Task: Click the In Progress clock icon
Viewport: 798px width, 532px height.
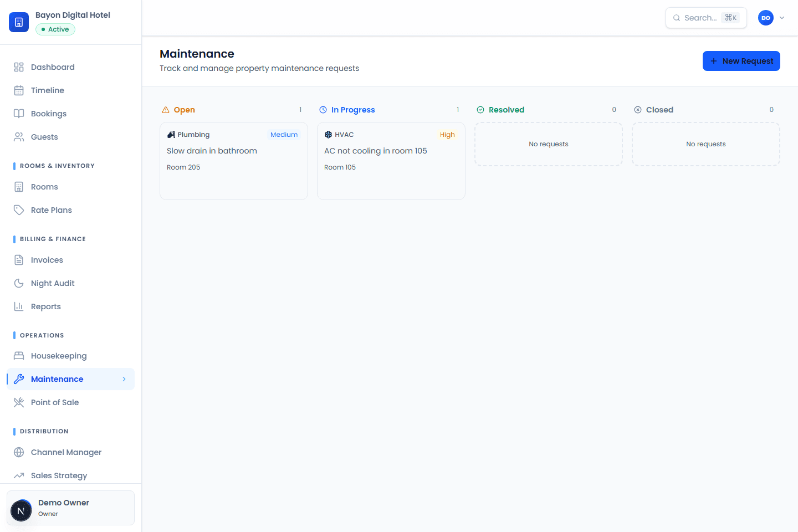Action: (323, 110)
